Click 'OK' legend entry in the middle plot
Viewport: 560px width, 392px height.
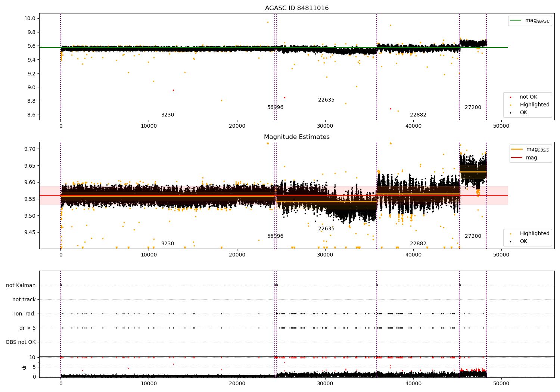point(523,242)
